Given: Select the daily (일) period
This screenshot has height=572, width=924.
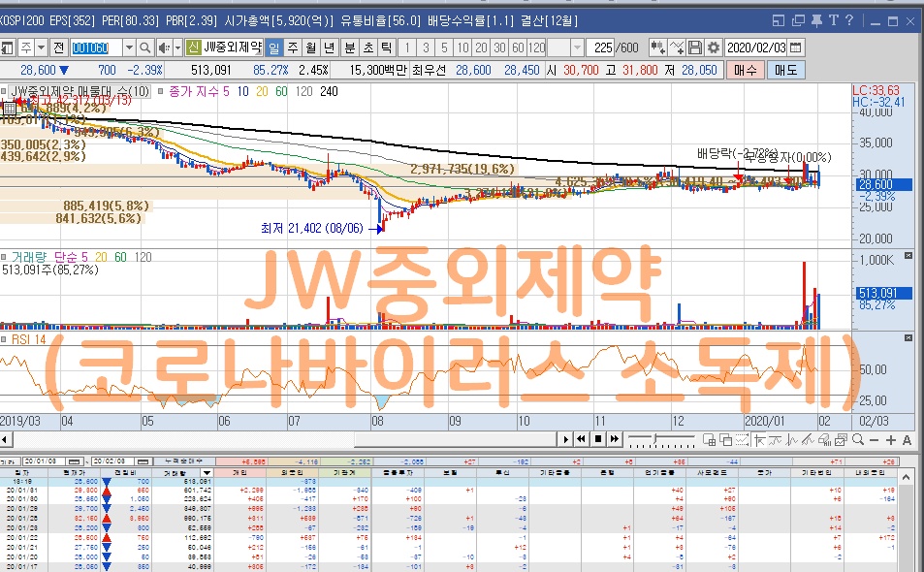Looking at the screenshot, I should click(x=274, y=48).
